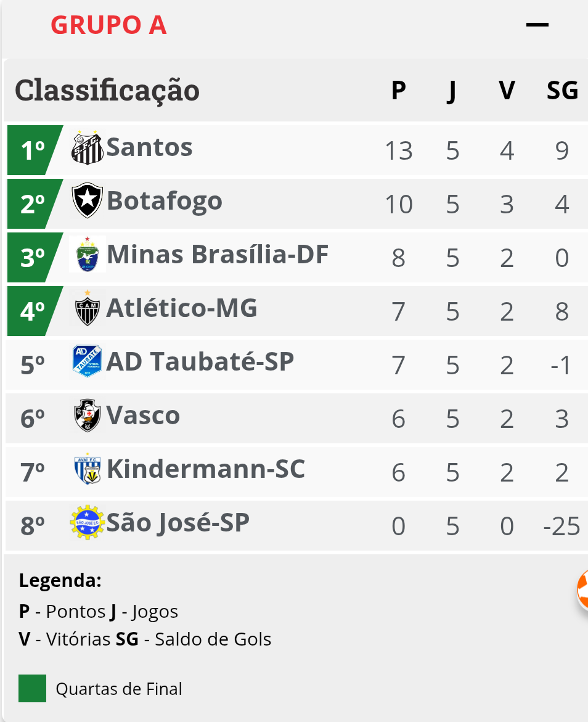
Task: Open the Santos team link
Action: (x=150, y=147)
